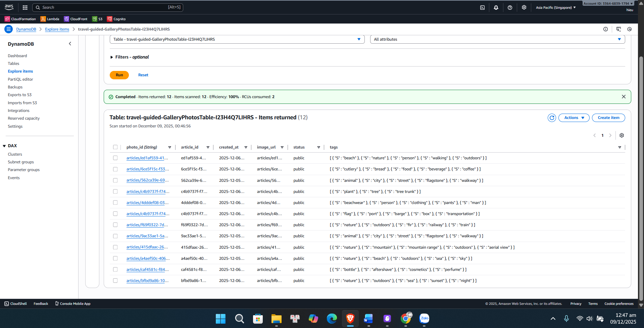
Task: Collapse the DynamoDB side navigation panel
Action: [70, 44]
